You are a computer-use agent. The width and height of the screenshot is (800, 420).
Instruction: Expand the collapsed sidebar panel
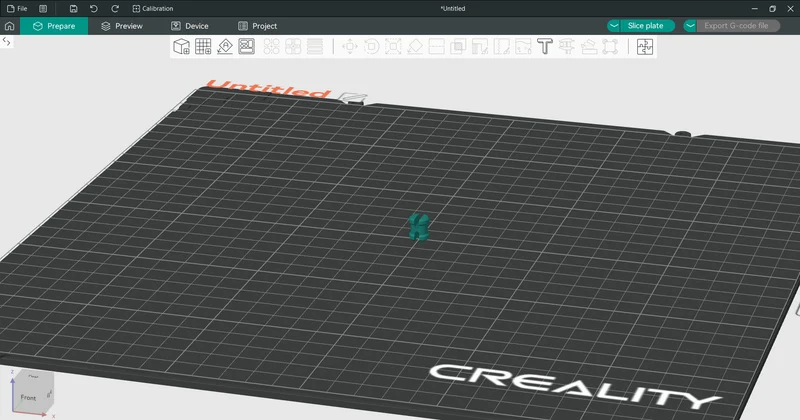[7, 42]
